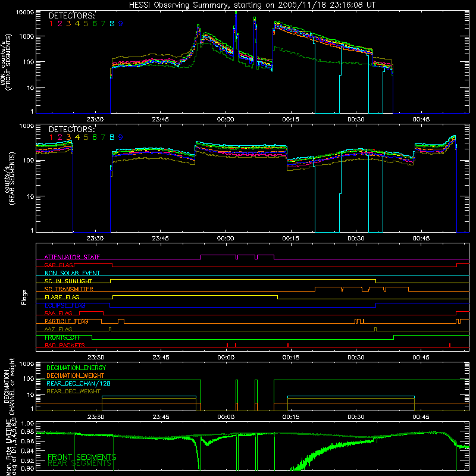Screen dimensions: 476x476
Task: Click the DETECTORS: label in front segments plot
Action: (72, 16)
